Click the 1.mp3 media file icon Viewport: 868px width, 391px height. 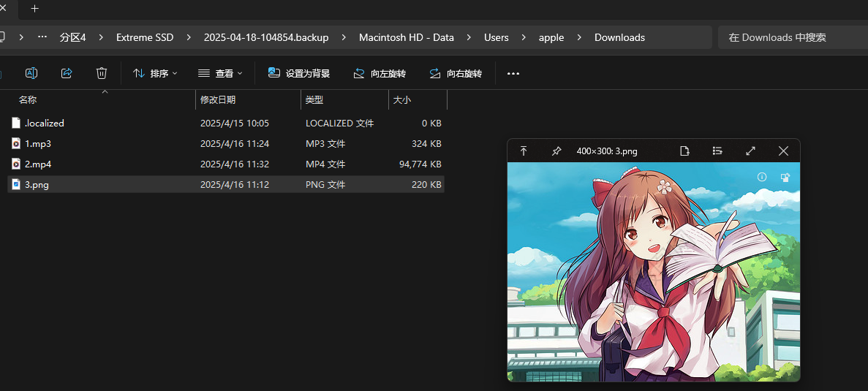tap(16, 144)
